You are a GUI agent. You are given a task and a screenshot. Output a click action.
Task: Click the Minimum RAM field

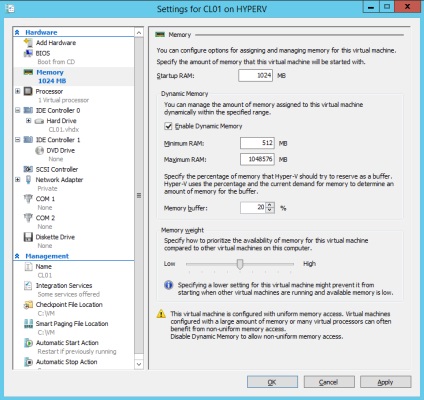pyautogui.click(x=257, y=143)
